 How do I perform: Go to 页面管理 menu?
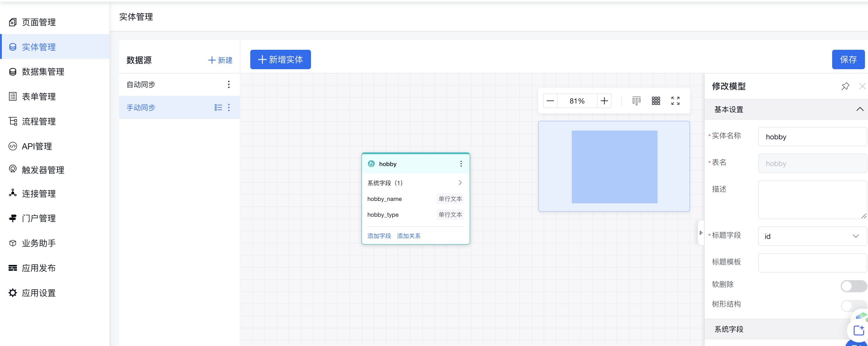(x=55, y=22)
